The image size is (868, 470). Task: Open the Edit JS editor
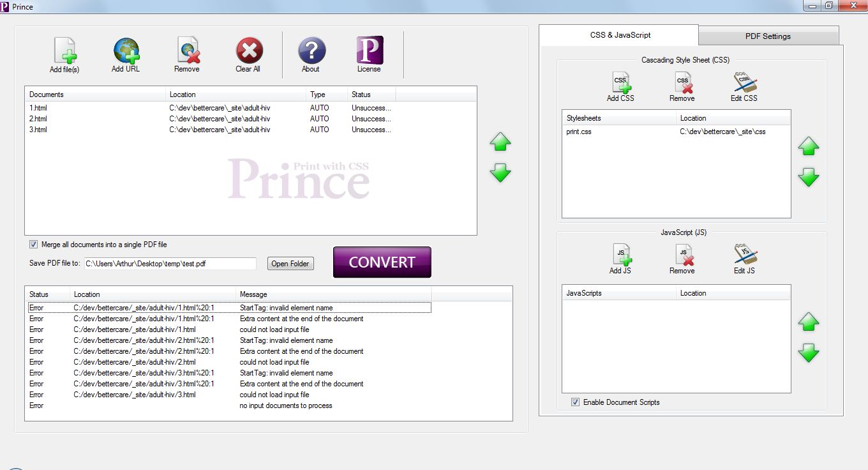coord(744,255)
